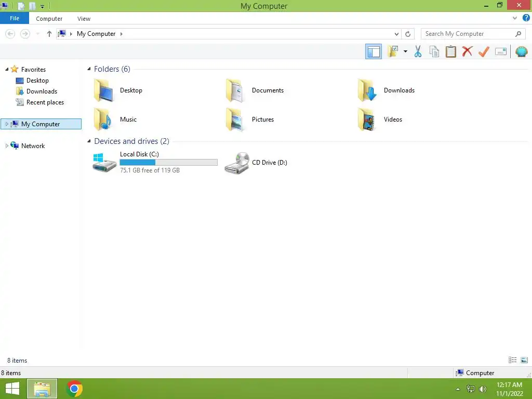Open the Computer ribbon tab
The width and height of the screenshot is (532, 399).
tap(49, 19)
